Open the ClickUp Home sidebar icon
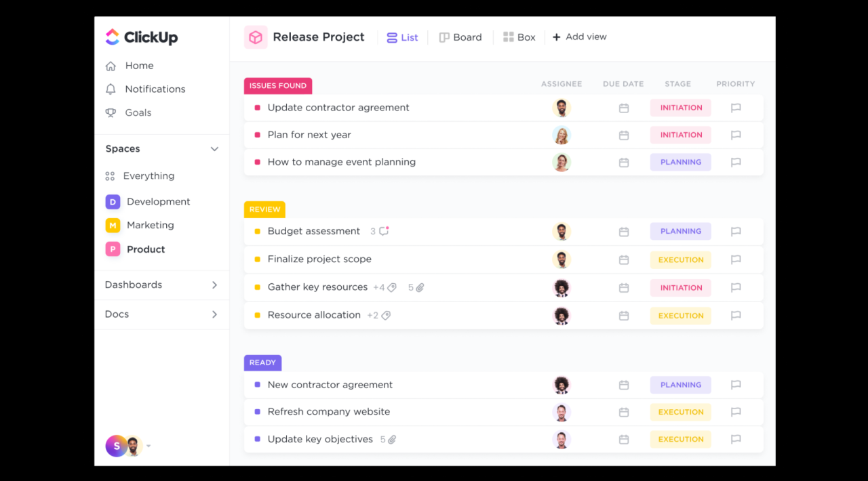This screenshot has height=481, width=868. [x=111, y=66]
